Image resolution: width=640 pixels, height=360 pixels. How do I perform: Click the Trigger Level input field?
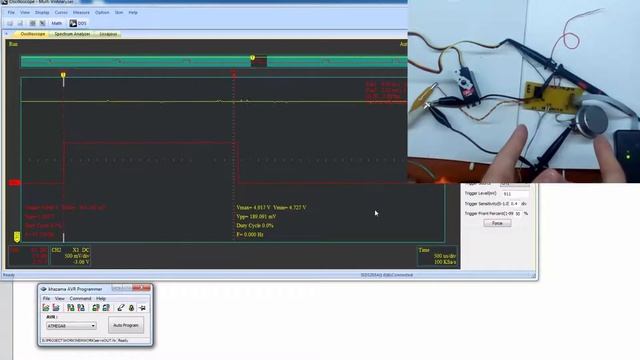click(x=516, y=194)
